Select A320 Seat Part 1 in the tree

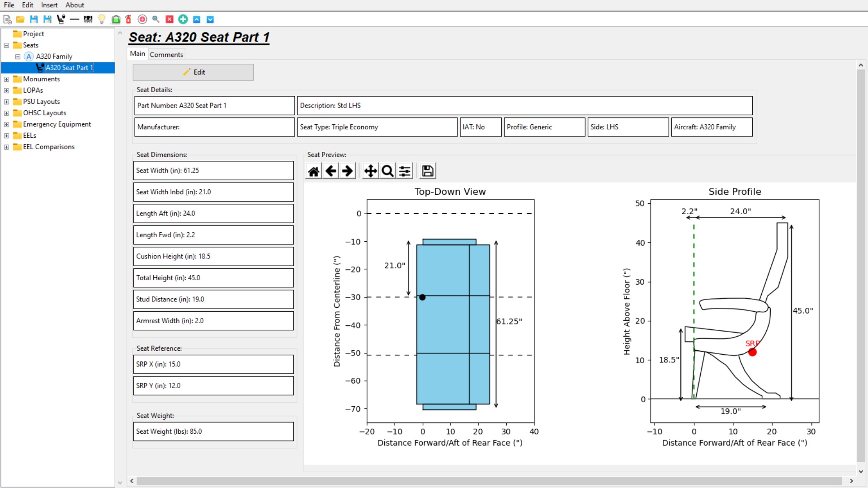(x=69, y=68)
